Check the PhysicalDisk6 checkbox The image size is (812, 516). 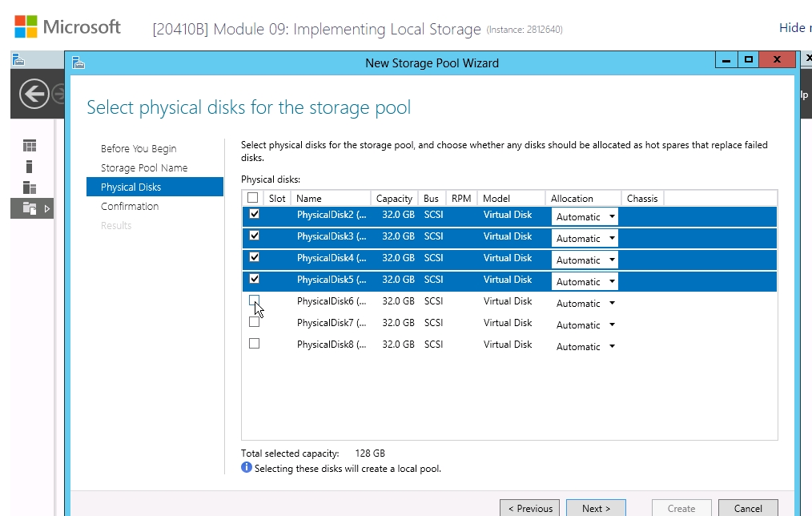click(x=255, y=300)
